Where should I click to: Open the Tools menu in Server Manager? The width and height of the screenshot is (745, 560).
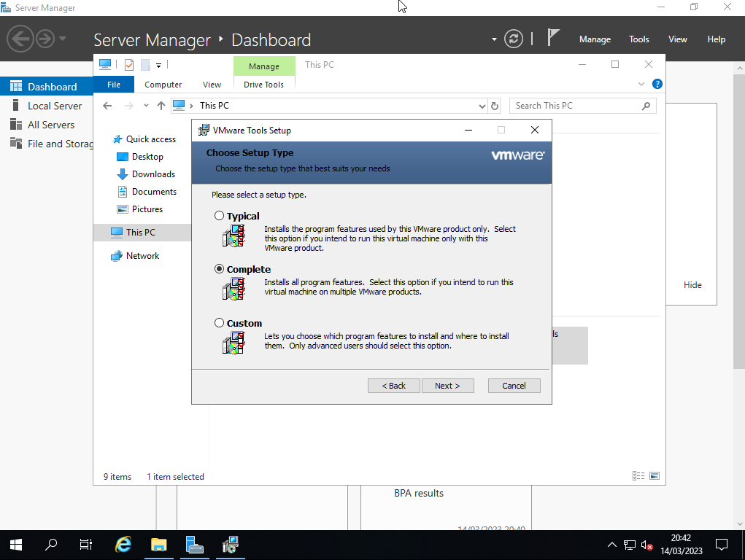pyautogui.click(x=638, y=39)
